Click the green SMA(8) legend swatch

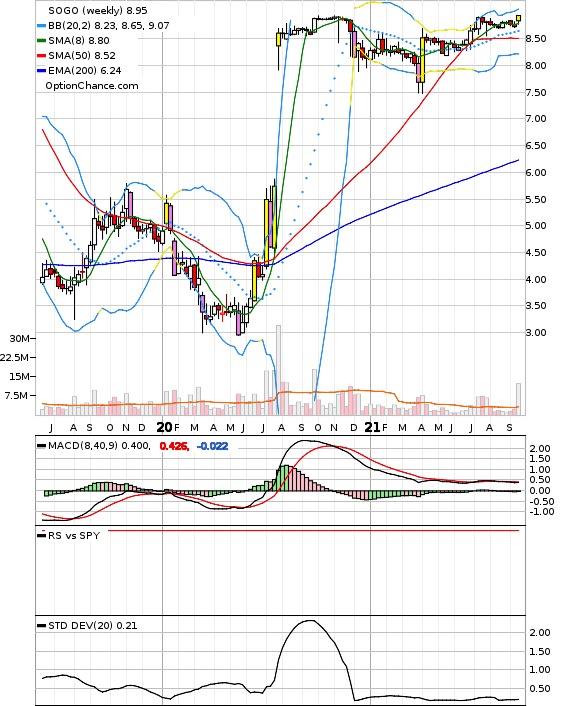click(x=41, y=41)
